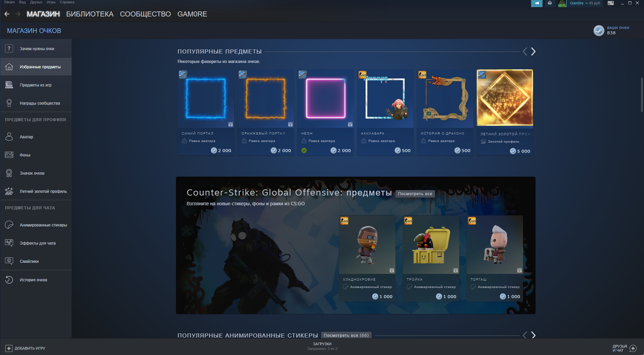The width and height of the screenshot is (644, 355).
Task: Select the Синий портал avatar frame
Action: tap(206, 113)
